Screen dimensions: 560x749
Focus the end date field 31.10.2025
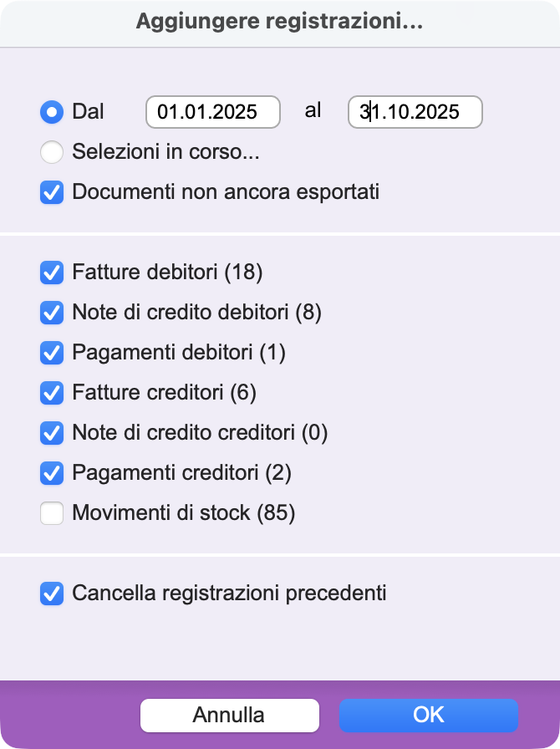coord(415,112)
